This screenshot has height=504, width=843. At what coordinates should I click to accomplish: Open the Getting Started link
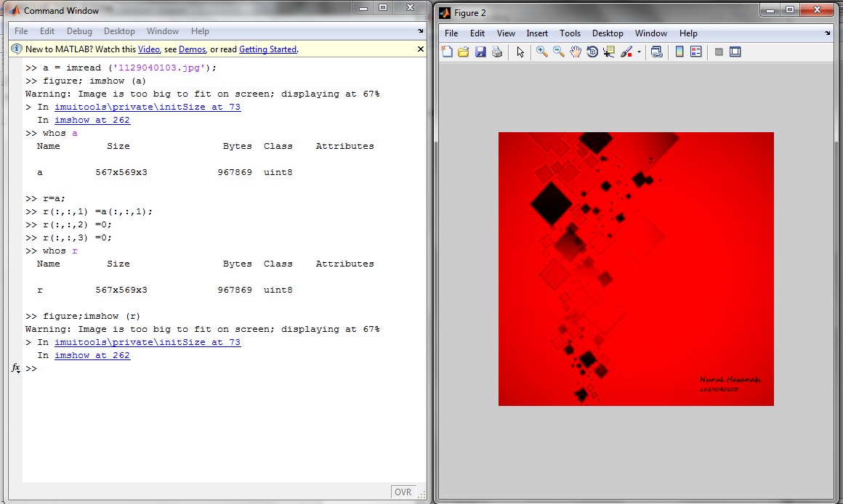click(267, 49)
